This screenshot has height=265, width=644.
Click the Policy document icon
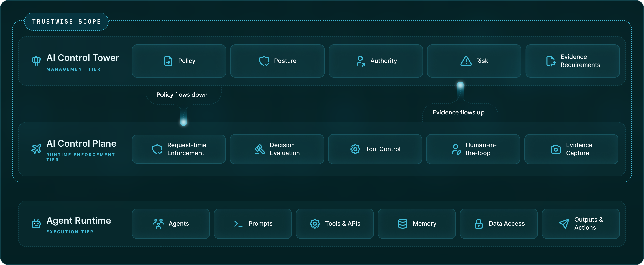(168, 61)
